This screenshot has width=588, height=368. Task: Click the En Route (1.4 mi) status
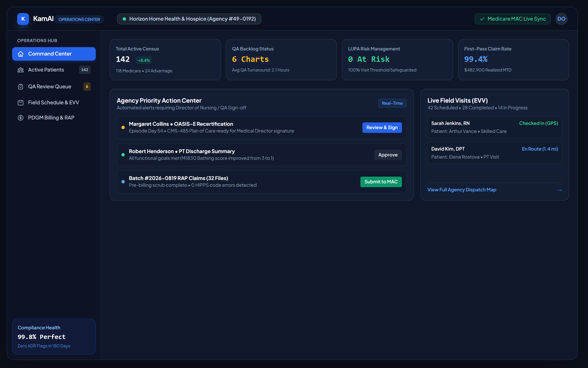(540, 149)
